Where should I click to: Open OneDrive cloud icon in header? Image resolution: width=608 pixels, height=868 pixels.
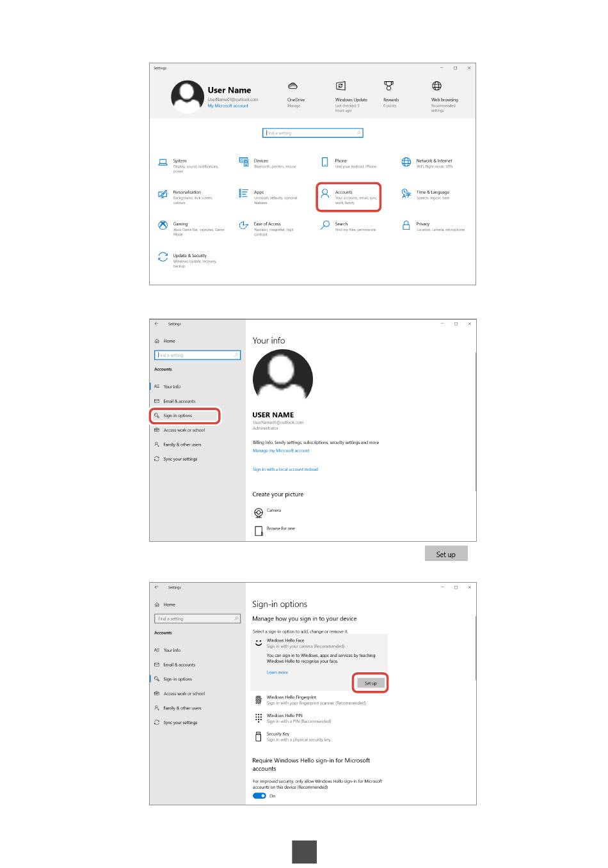pos(292,86)
